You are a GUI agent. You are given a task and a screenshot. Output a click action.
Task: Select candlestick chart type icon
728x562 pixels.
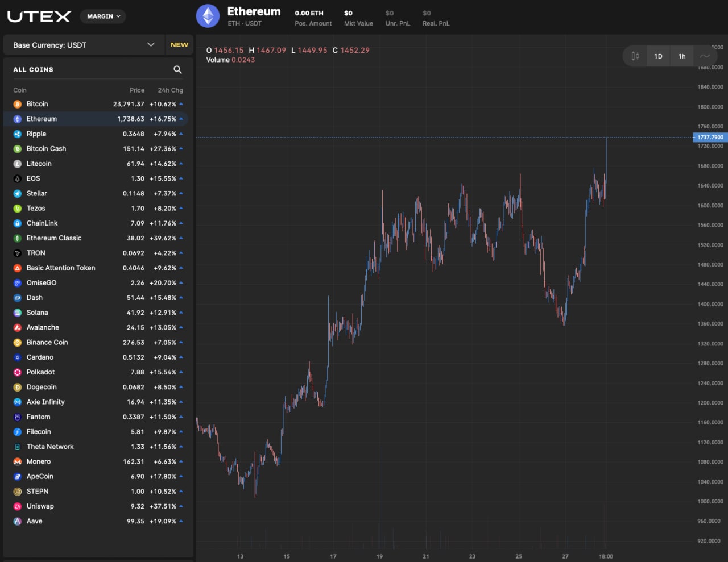[635, 56]
